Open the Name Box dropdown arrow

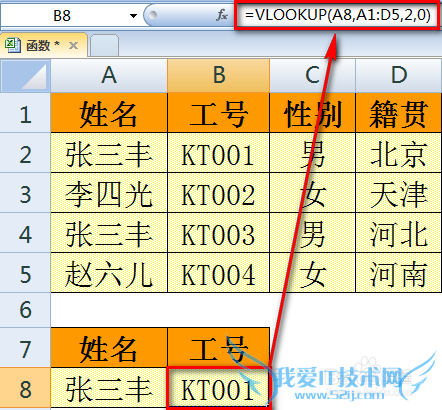click(133, 16)
